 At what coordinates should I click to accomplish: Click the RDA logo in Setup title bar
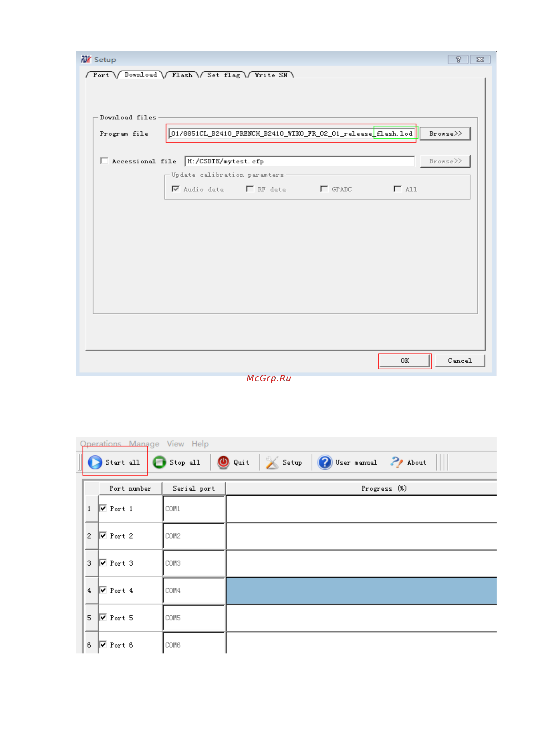(86, 59)
